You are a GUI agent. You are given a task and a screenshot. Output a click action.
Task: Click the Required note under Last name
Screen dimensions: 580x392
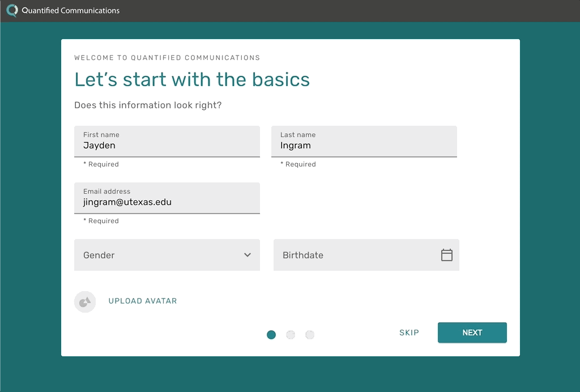tap(298, 164)
